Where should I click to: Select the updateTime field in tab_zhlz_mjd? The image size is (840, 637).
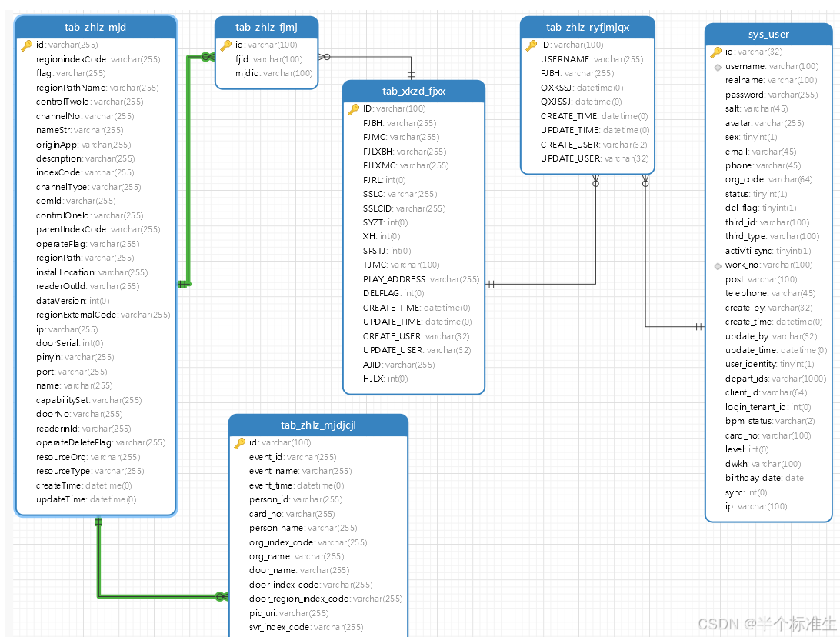point(86,499)
